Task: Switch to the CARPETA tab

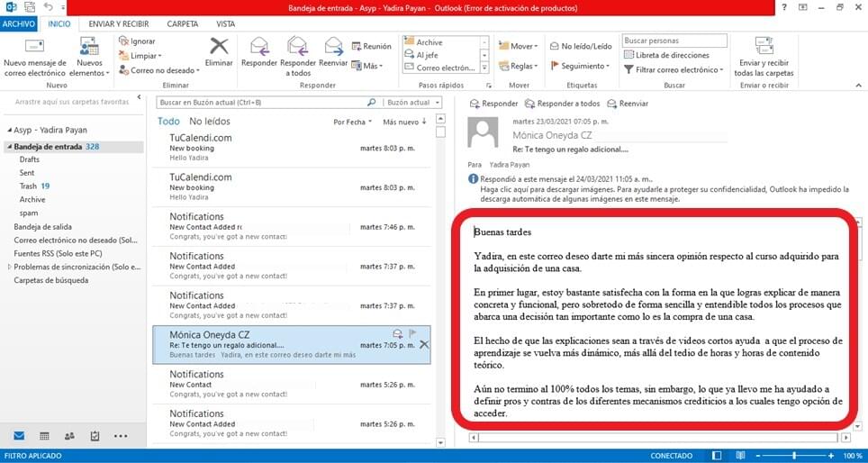Action: pos(183,23)
